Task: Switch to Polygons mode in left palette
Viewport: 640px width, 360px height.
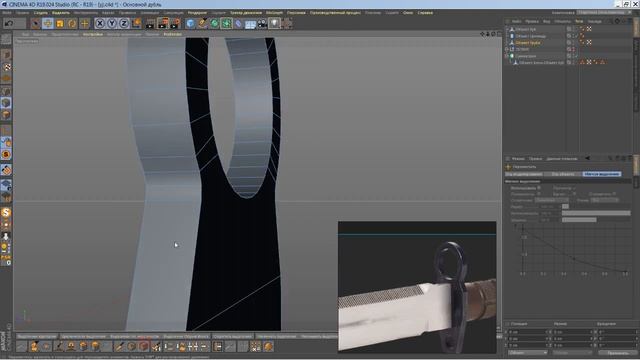Action: [6, 114]
